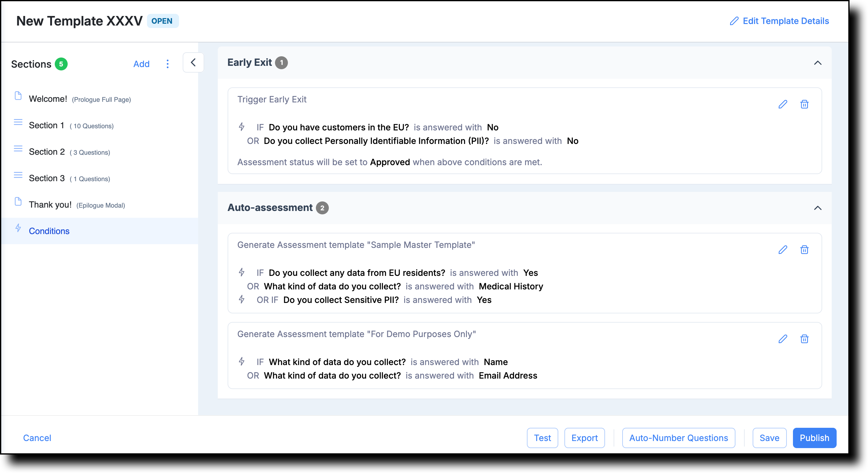Click the Auto-assessment count badge
868x473 pixels.
[322, 208]
